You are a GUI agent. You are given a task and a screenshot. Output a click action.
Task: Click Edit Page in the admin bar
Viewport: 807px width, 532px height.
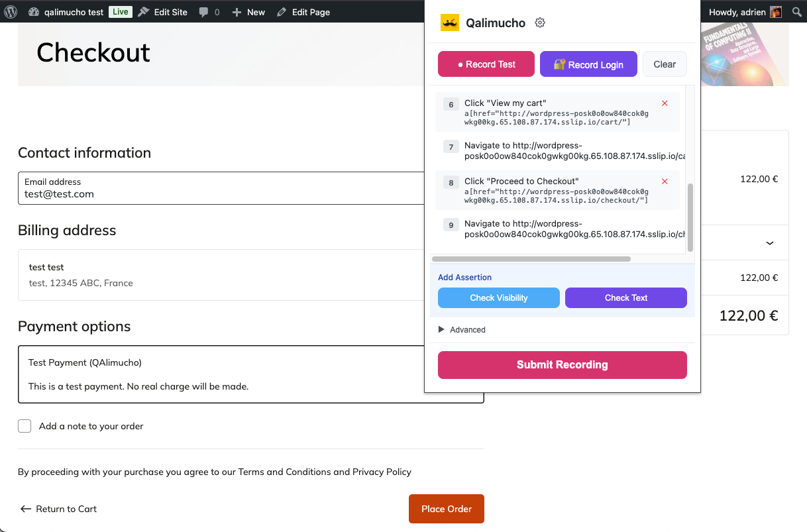tap(303, 11)
